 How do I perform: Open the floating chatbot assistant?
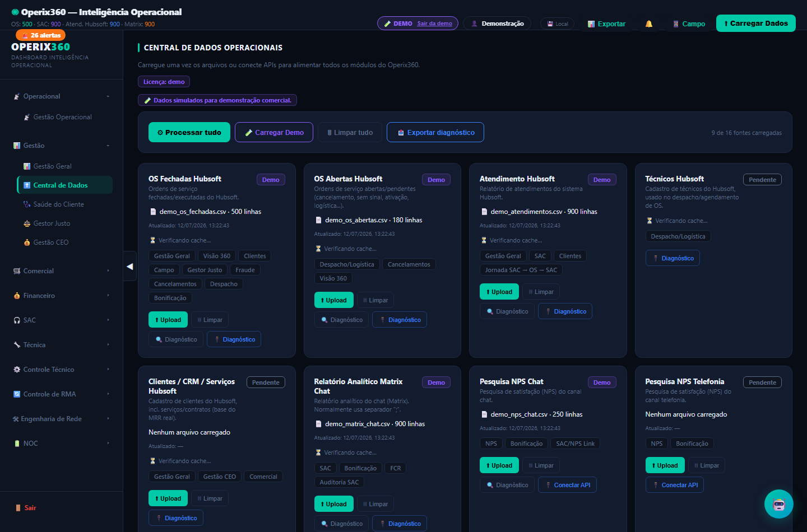pos(779,504)
